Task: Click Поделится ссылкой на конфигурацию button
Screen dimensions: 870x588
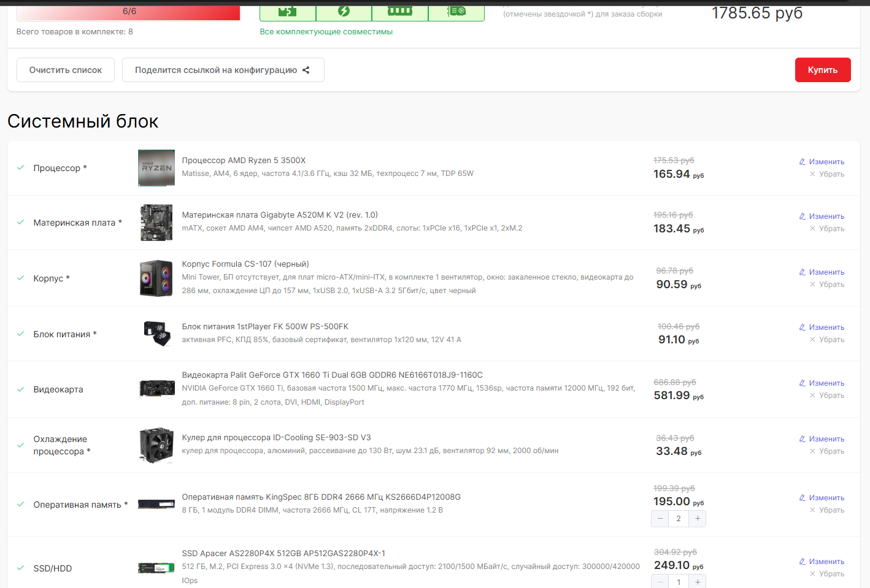Action: 223,70
